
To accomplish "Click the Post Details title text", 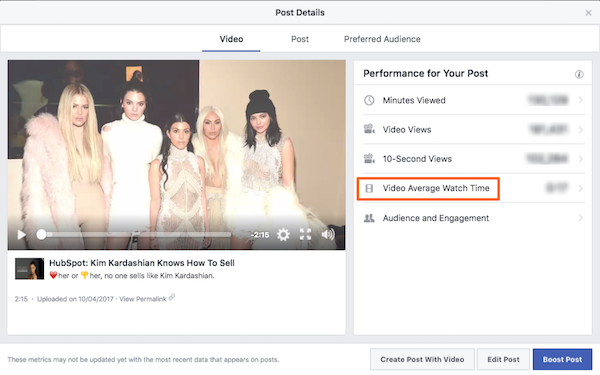I will coord(300,13).
